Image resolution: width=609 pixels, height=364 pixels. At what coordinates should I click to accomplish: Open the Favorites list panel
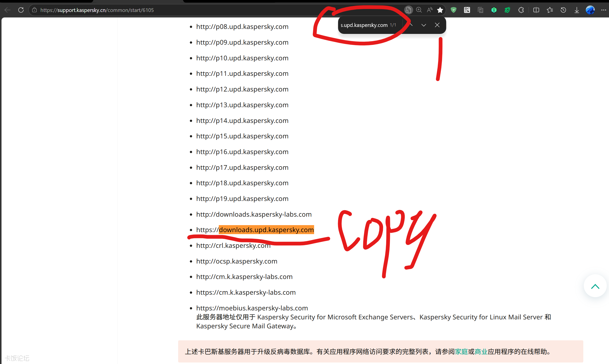pos(550,10)
